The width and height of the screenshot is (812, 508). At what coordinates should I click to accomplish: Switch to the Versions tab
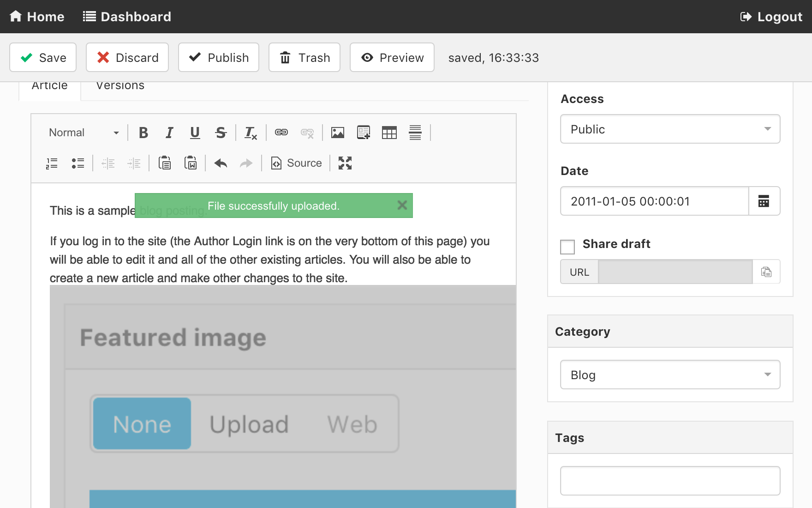[x=120, y=87]
